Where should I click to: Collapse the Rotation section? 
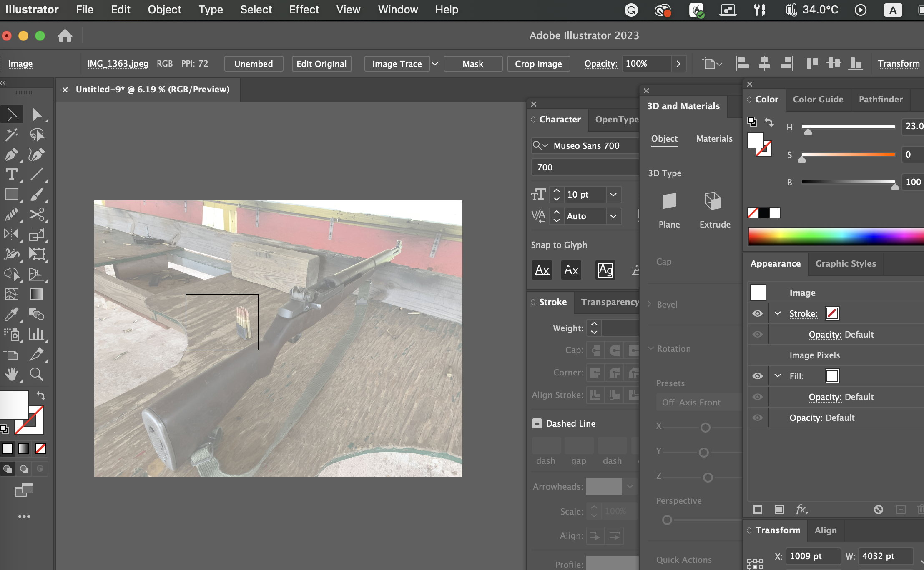coord(650,348)
